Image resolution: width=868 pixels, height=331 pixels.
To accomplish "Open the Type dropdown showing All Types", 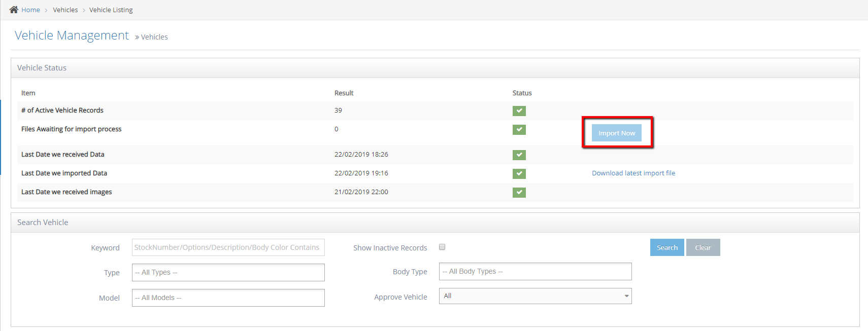I will (228, 272).
